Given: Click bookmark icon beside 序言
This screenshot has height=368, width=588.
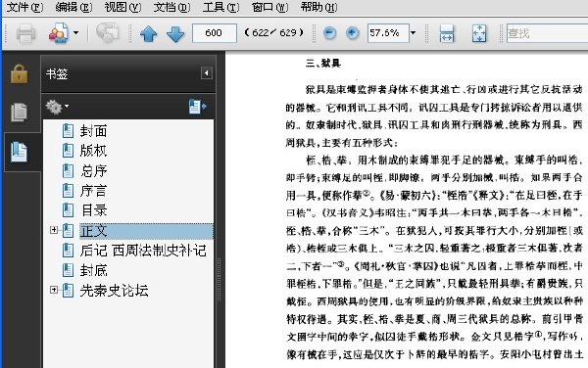Looking at the screenshot, I should click(68, 191).
